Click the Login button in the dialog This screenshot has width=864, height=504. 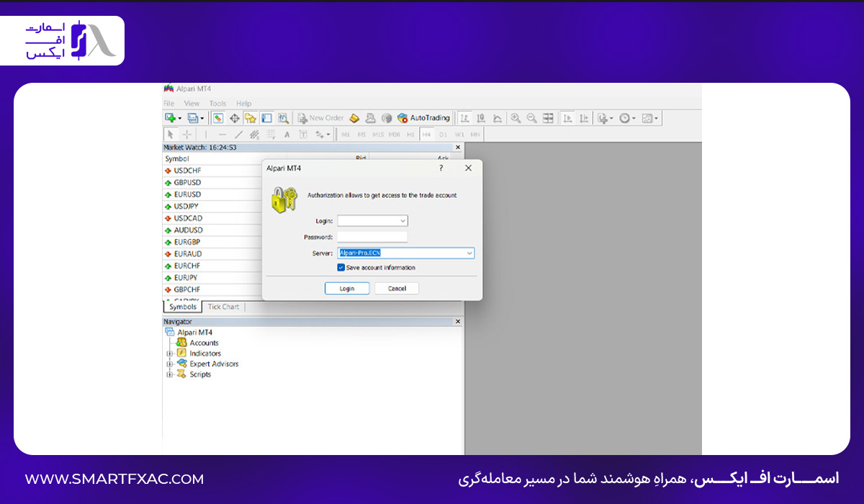coord(347,288)
